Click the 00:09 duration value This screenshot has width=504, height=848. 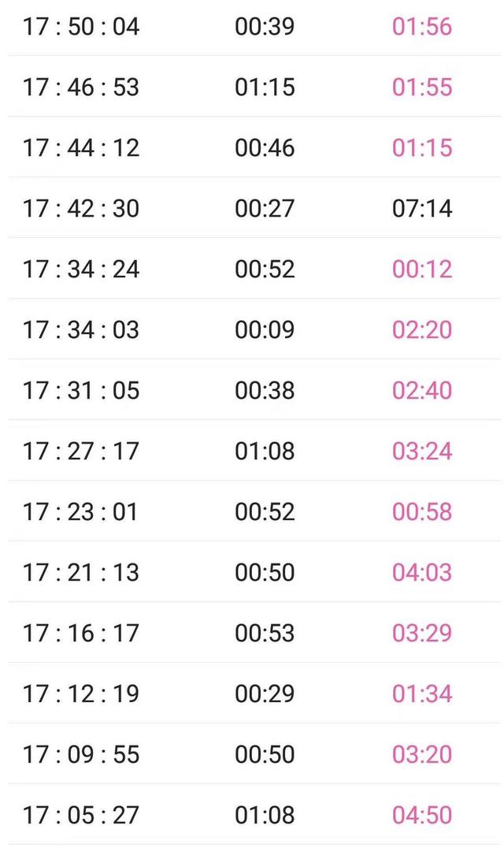(265, 329)
